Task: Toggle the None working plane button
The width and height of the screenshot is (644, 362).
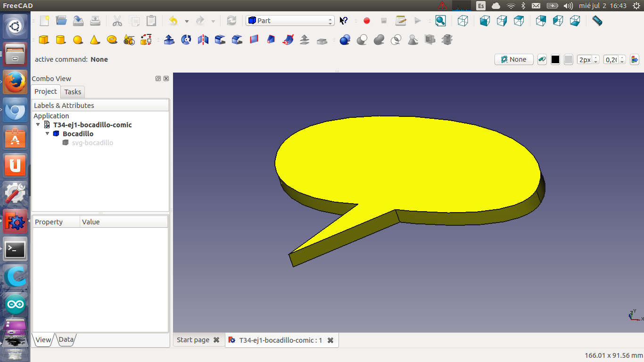Action: coord(513,59)
